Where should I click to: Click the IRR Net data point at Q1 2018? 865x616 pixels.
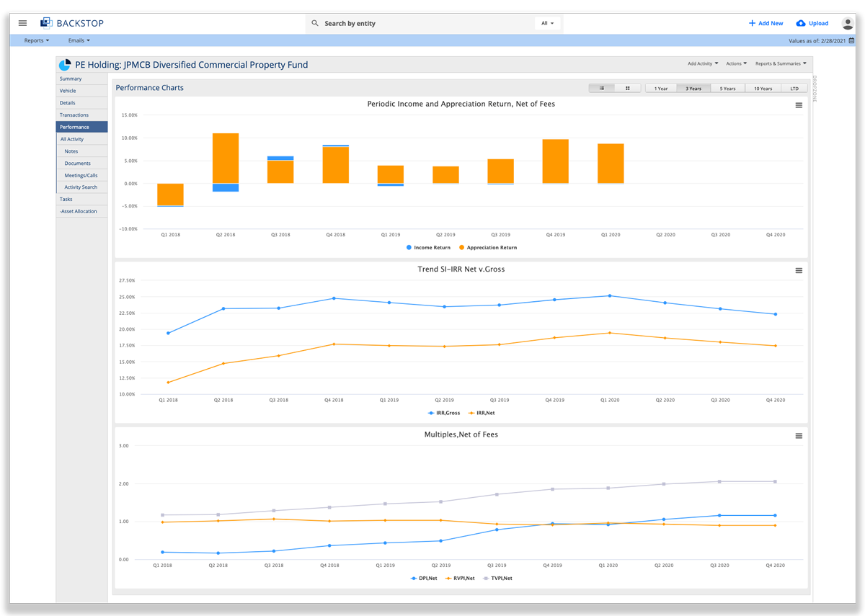pyautogui.click(x=168, y=383)
